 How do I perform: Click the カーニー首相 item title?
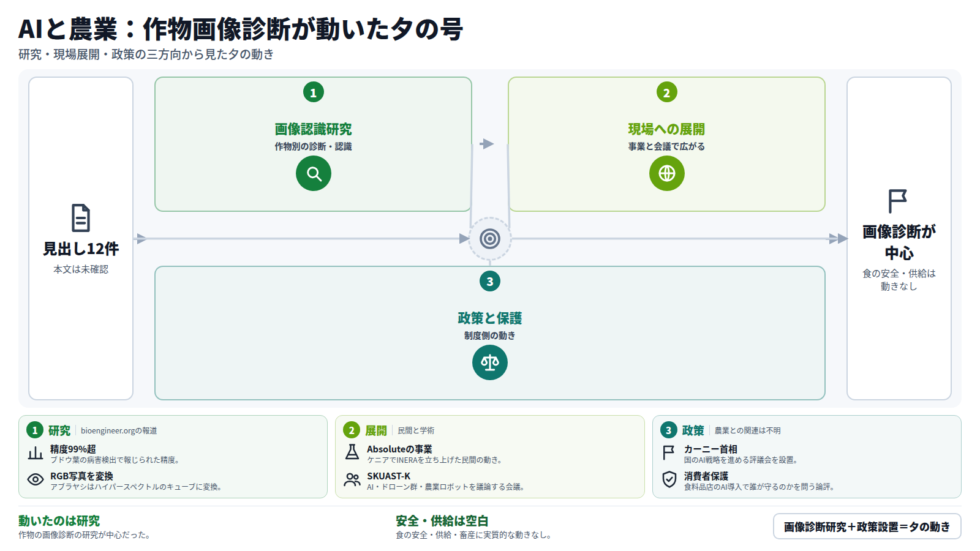pos(710,449)
